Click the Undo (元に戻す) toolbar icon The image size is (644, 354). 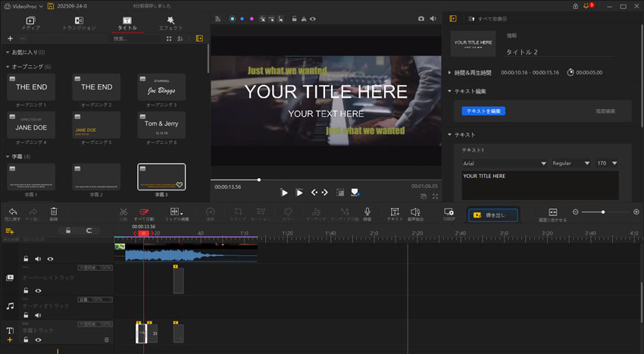(x=13, y=212)
